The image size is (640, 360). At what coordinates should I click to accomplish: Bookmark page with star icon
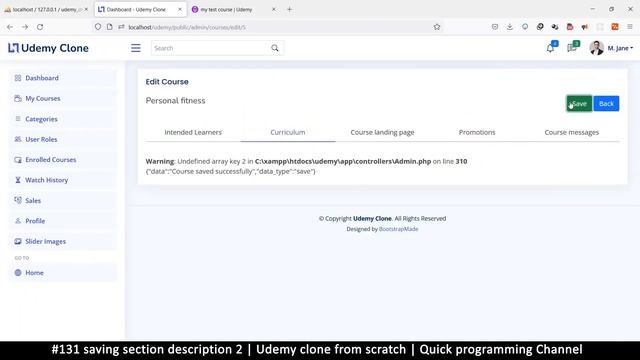[437, 27]
